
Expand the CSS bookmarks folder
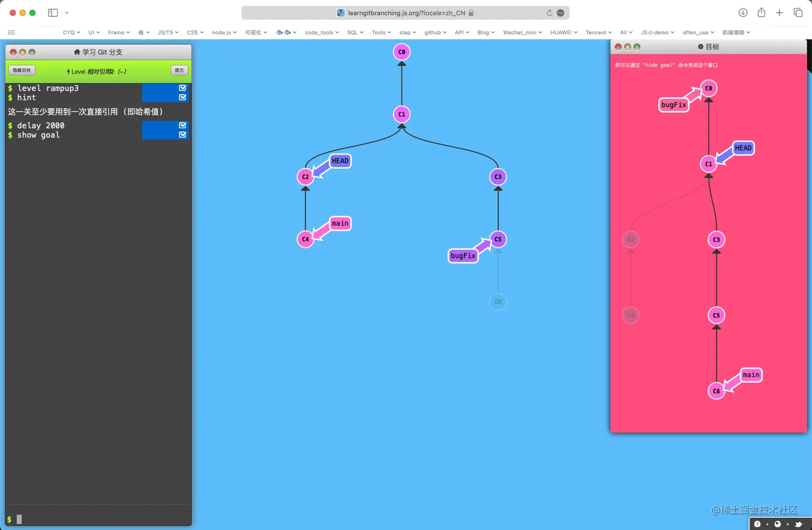click(195, 33)
